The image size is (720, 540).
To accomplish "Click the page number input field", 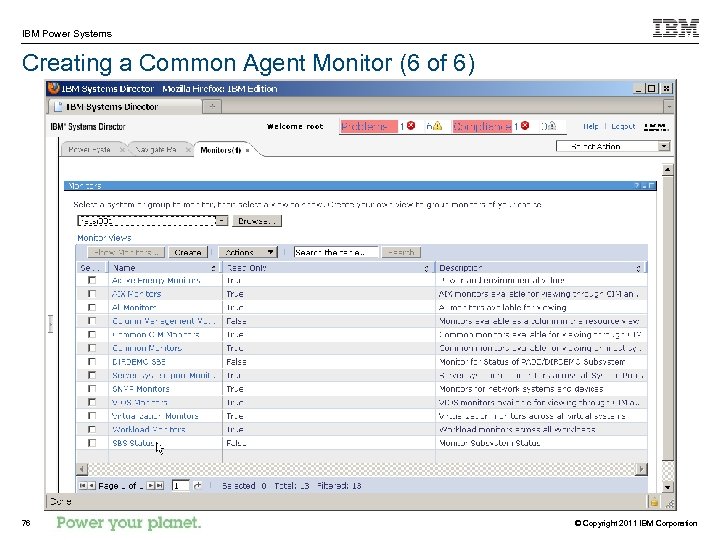I will click(180, 485).
